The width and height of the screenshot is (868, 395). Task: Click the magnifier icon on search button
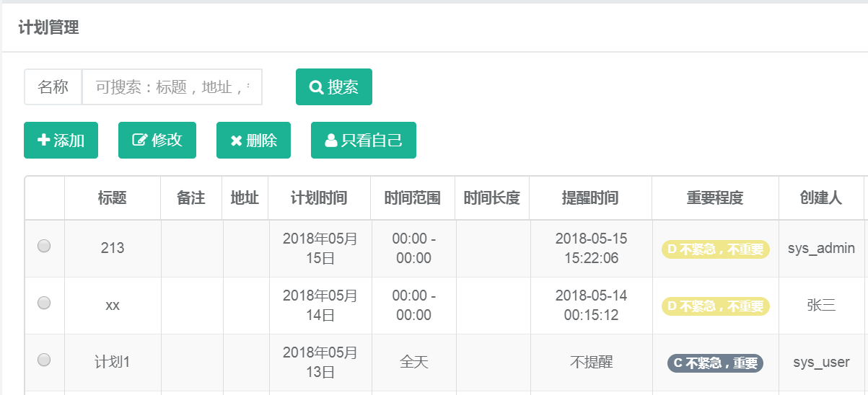(316, 87)
